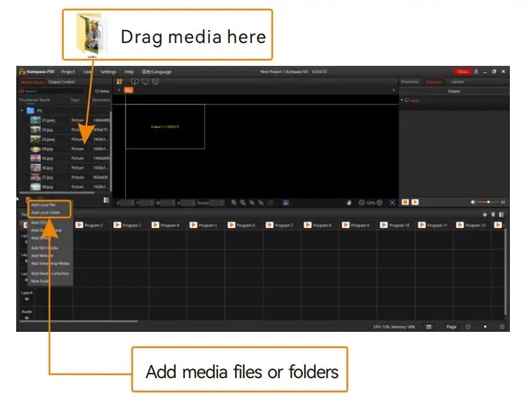Click the second monitor icon above canvas
532x399 pixels.
pos(145,81)
